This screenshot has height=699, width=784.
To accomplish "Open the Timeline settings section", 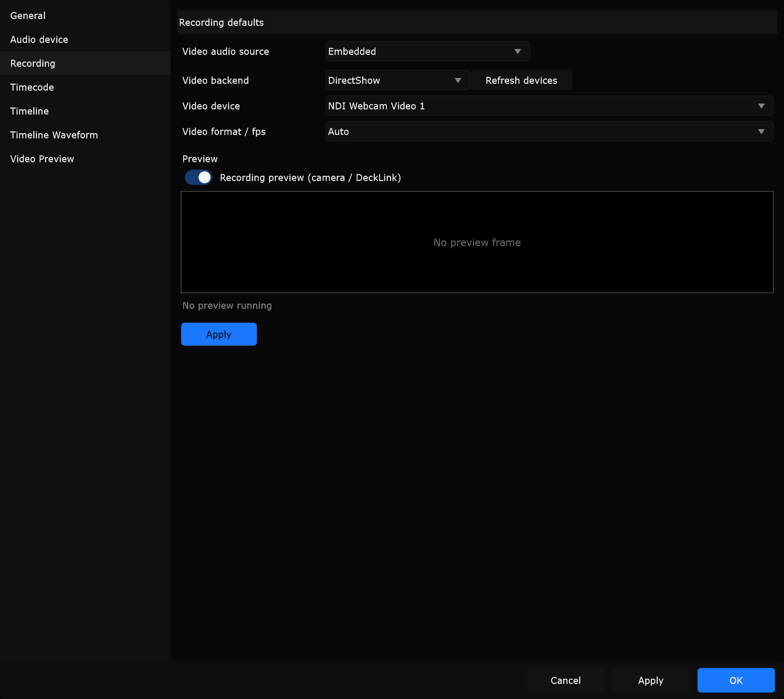I will click(x=85, y=111).
